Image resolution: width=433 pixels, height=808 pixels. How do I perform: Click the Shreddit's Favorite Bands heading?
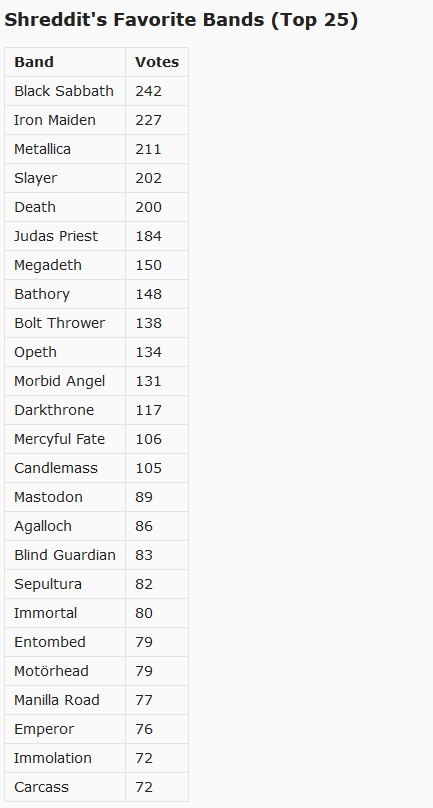[x=180, y=20]
